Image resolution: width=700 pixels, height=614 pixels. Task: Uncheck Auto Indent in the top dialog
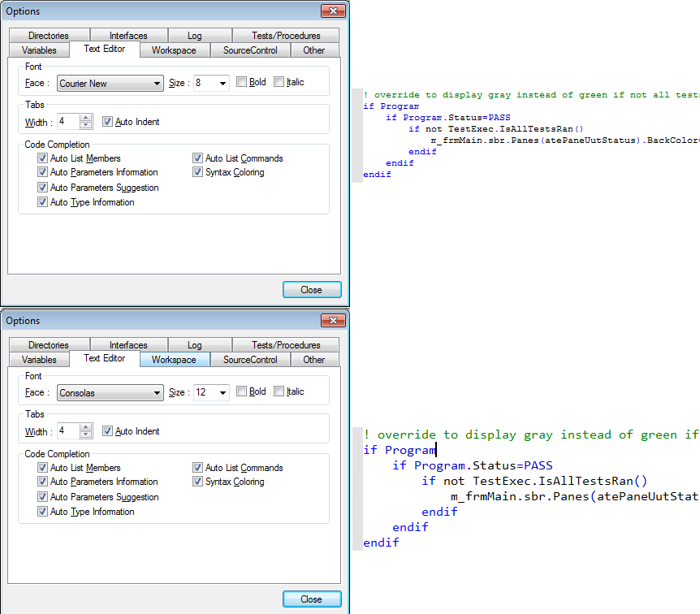tap(108, 122)
